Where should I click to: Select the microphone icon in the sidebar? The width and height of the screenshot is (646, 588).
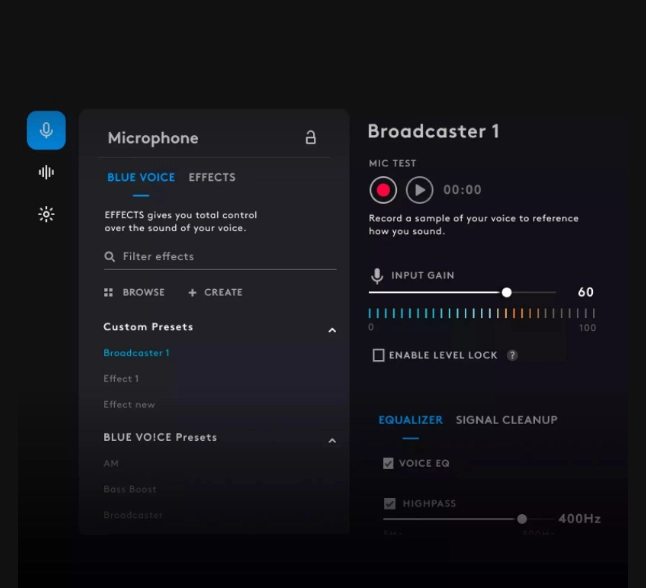pyautogui.click(x=46, y=130)
